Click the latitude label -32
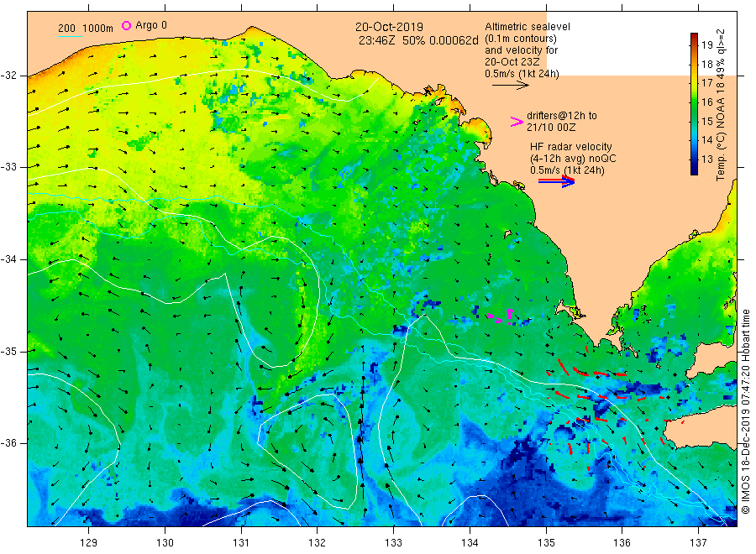This screenshot has width=756, height=554. tap(8, 76)
